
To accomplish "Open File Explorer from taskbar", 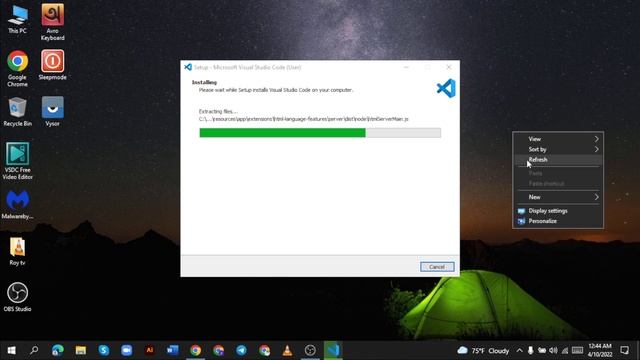I will pos(80,350).
